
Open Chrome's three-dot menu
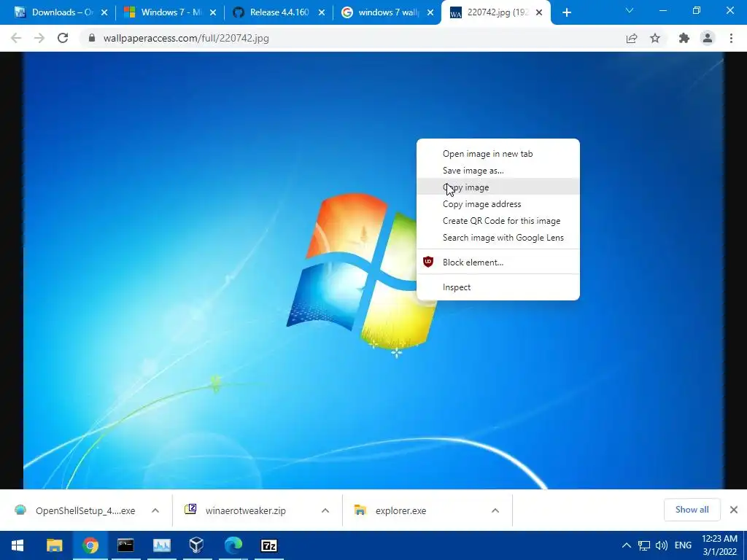(x=731, y=38)
